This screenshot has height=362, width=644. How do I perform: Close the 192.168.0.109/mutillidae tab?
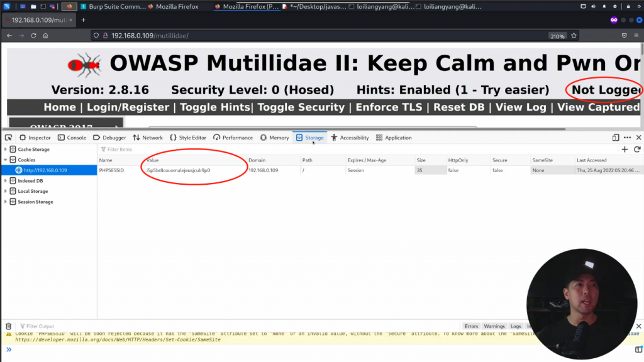point(70,19)
